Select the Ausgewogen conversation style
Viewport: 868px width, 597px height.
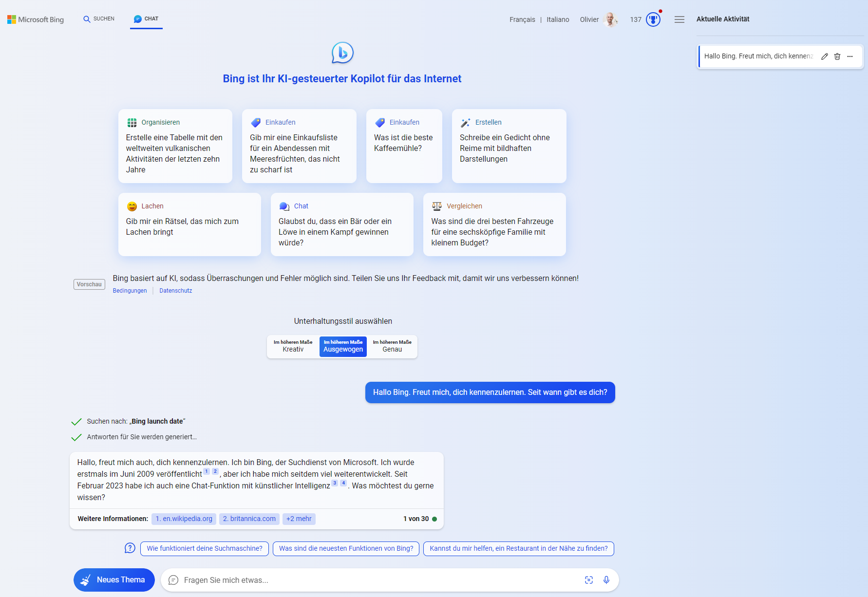[x=343, y=346]
